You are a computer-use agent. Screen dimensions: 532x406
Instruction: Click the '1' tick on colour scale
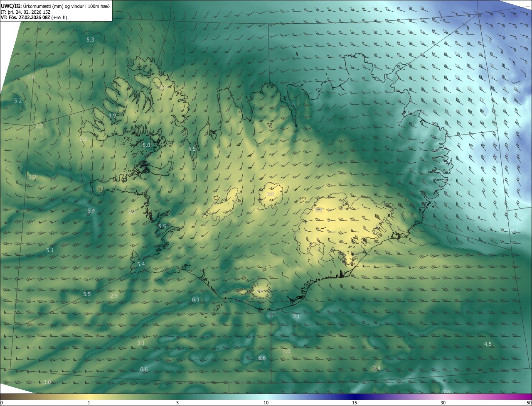[89, 403]
